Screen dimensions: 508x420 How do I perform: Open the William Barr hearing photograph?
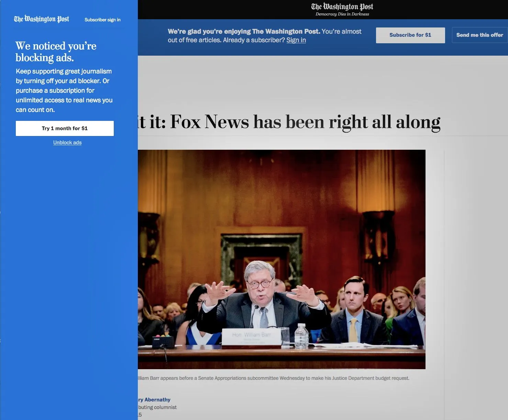281,259
